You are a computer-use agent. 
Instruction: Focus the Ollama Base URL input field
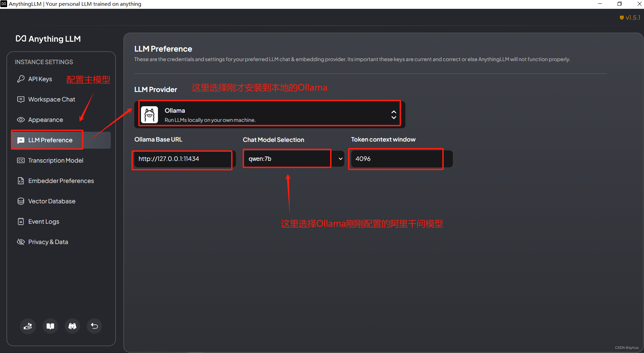pyautogui.click(x=185, y=159)
